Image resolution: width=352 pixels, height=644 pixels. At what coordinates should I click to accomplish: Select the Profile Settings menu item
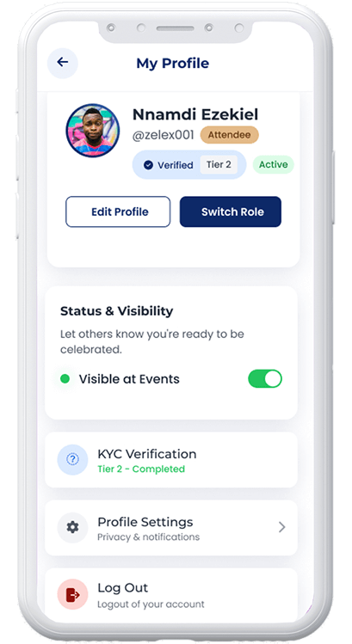pos(171,527)
